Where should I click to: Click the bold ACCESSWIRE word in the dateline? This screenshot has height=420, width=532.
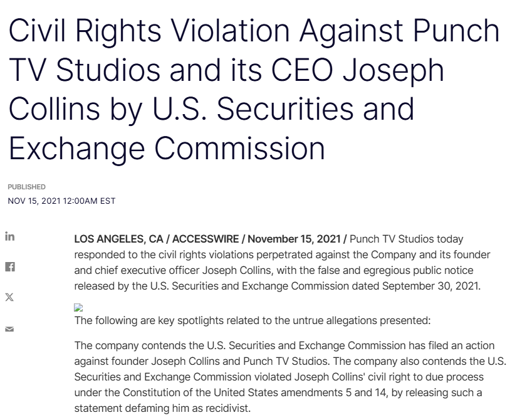pos(206,239)
